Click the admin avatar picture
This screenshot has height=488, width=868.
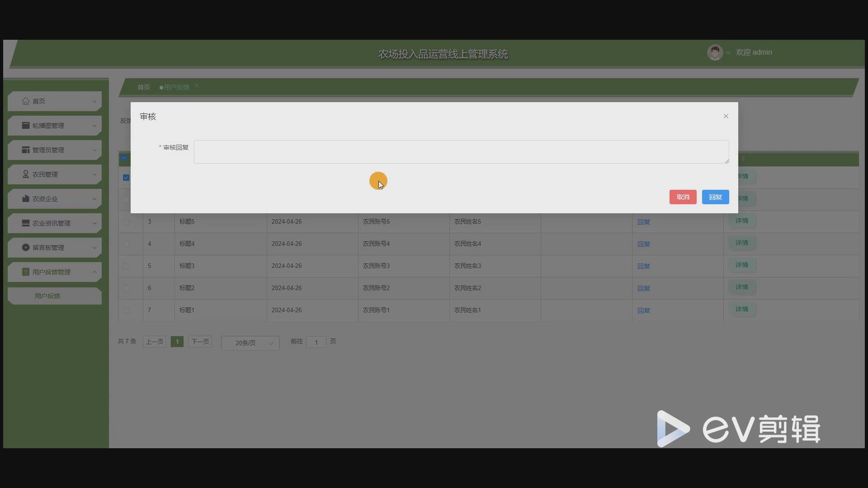pyautogui.click(x=715, y=52)
